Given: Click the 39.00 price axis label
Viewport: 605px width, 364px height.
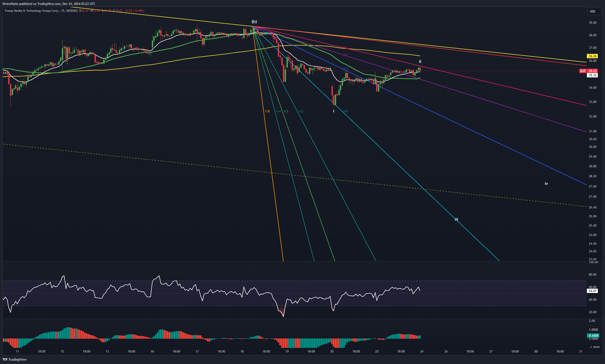Looking at the screenshot, I should tap(592, 23).
